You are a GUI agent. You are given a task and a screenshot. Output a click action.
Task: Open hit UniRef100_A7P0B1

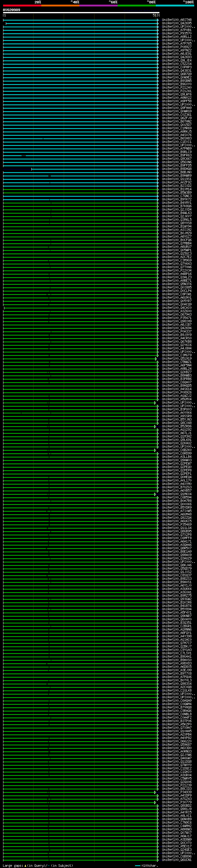[x=177, y=30]
